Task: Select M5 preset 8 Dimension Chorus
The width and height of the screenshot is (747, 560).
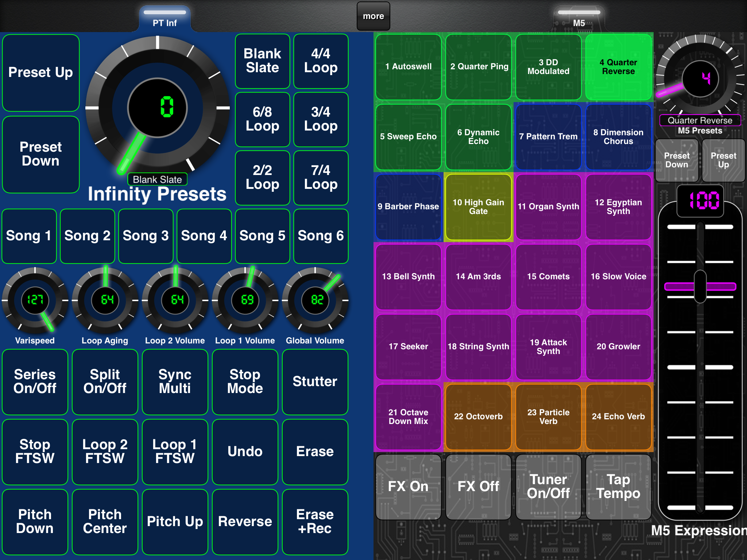Action: (x=619, y=137)
